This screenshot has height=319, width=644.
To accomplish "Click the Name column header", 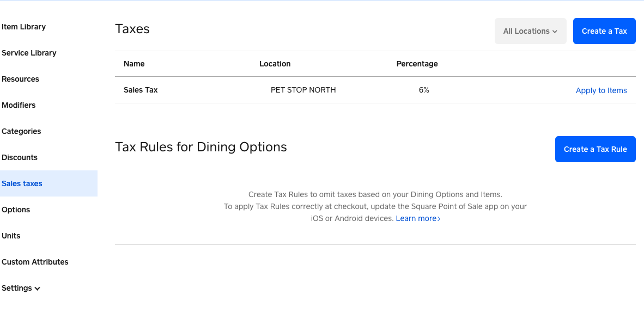I will [x=134, y=64].
